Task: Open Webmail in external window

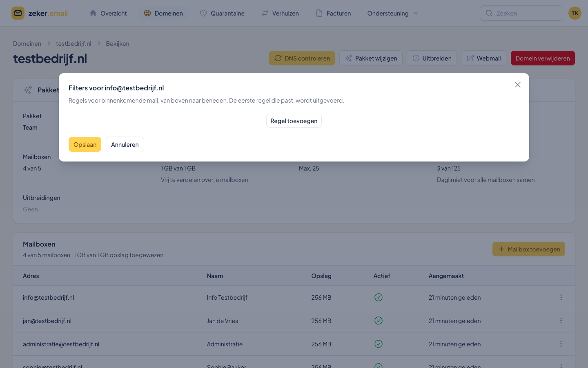Action: click(x=483, y=58)
